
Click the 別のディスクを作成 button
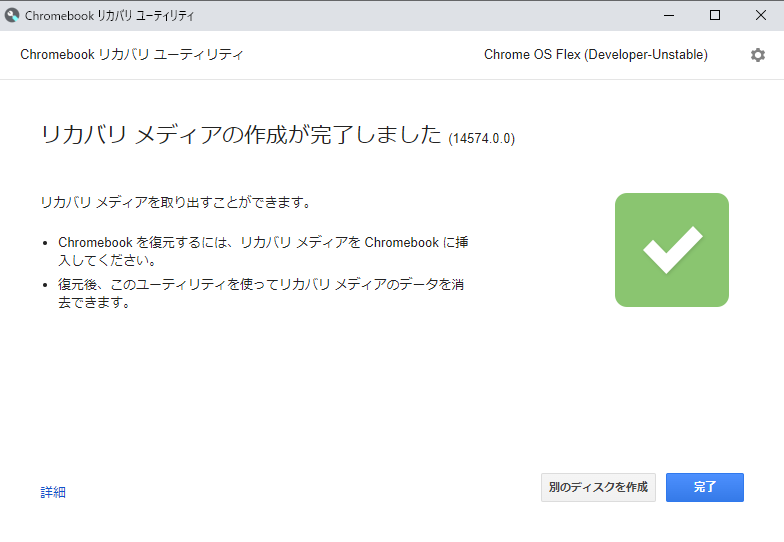click(598, 487)
